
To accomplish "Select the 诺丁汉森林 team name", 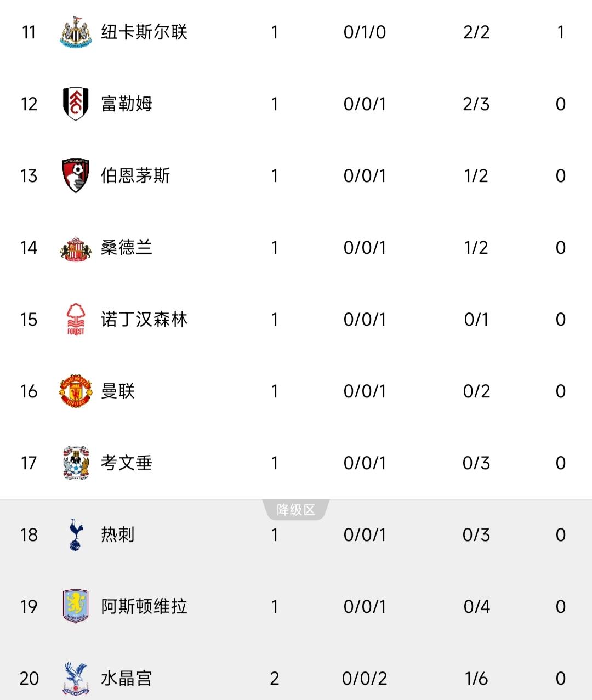I will (144, 319).
